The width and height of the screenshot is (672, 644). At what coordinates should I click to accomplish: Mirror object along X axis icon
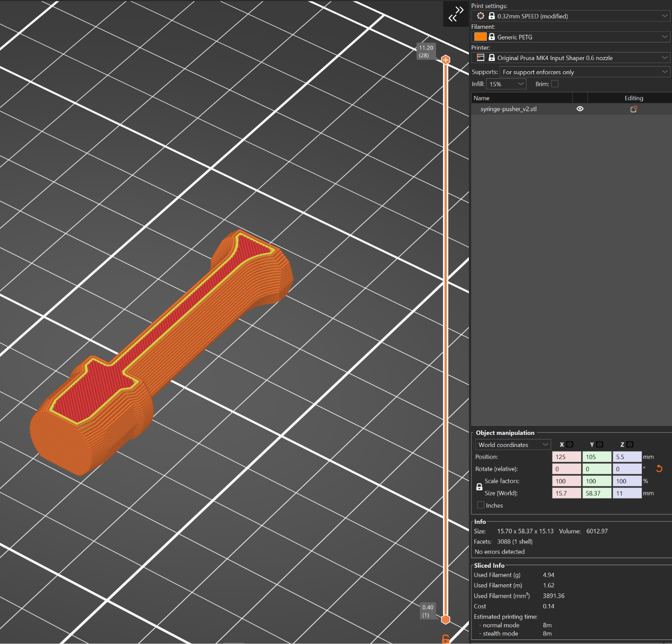click(x=569, y=444)
